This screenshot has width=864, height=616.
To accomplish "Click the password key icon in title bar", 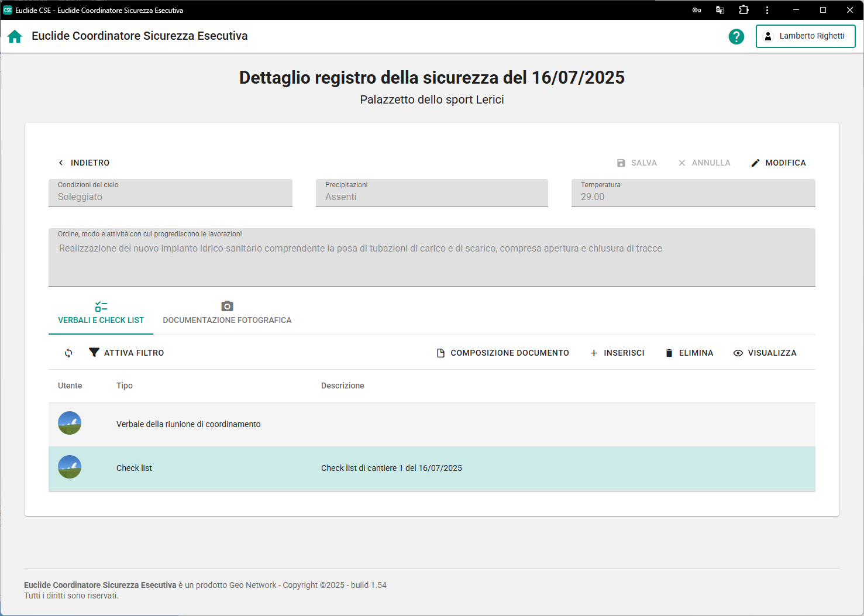I will (697, 10).
